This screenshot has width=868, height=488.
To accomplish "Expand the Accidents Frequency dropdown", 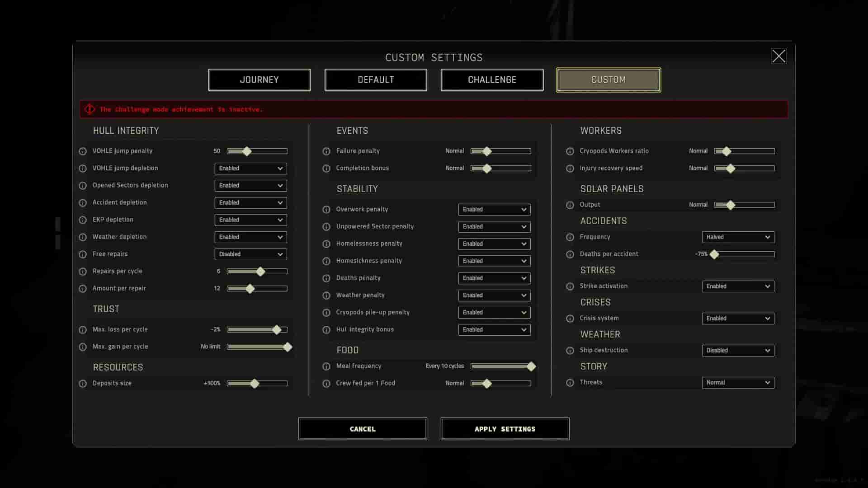I will coord(738,237).
